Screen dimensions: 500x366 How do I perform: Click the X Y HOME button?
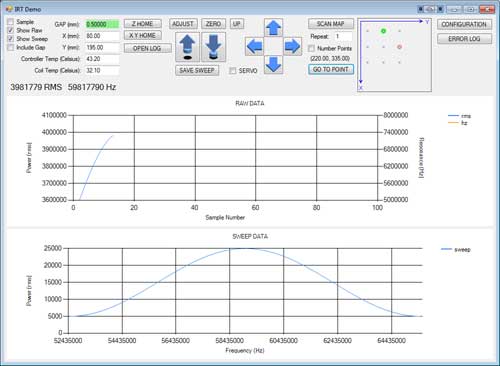[143, 35]
